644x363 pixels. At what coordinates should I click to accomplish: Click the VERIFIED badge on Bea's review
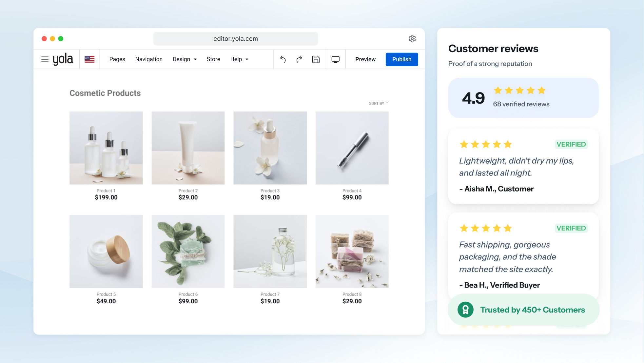(571, 228)
